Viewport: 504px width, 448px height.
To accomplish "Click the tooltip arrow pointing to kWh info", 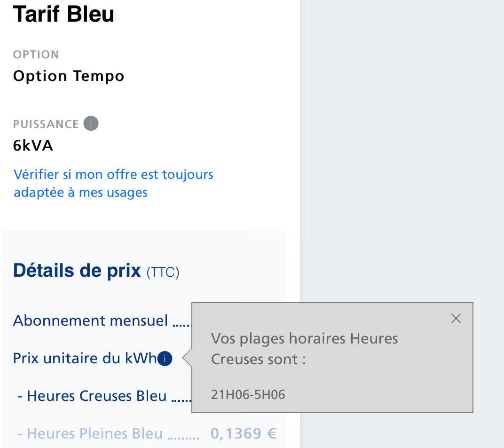I will click(187, 358).
